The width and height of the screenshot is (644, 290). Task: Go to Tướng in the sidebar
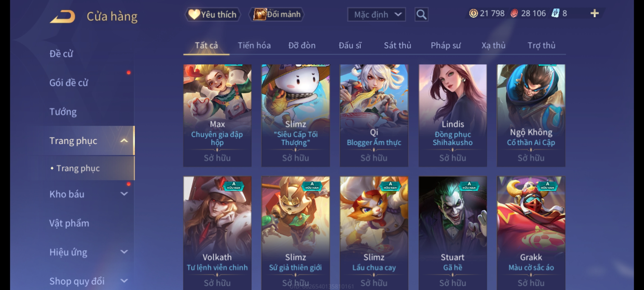pyautogui.click(x=63, y=112)
